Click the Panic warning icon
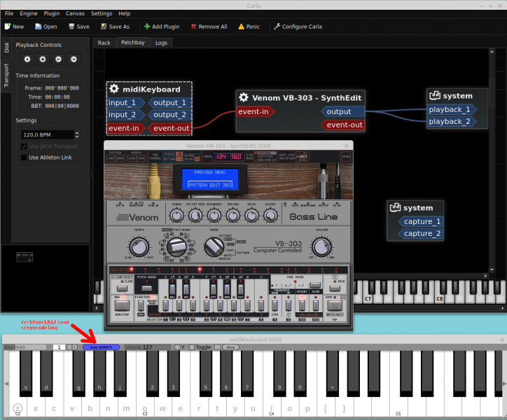Viewport: 507px width, 420px height. pos(241,27)
